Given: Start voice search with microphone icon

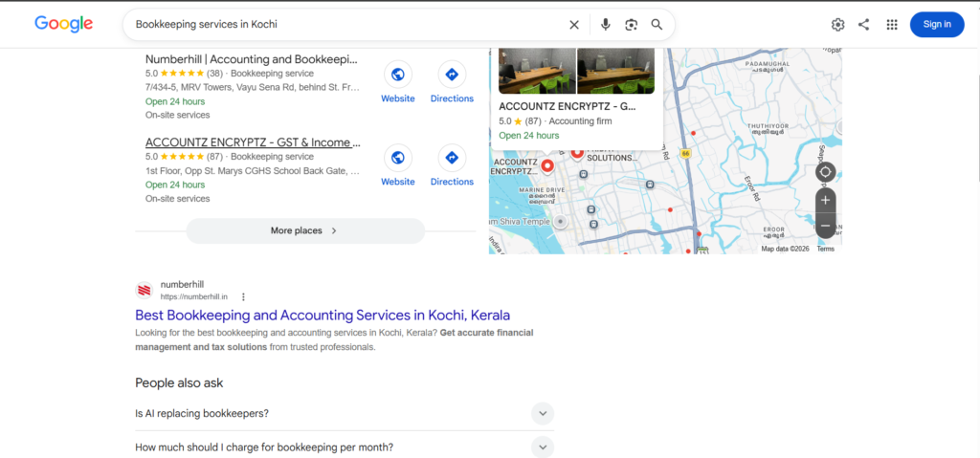Looking at the screenshot, I should click(x=605, y=24).
